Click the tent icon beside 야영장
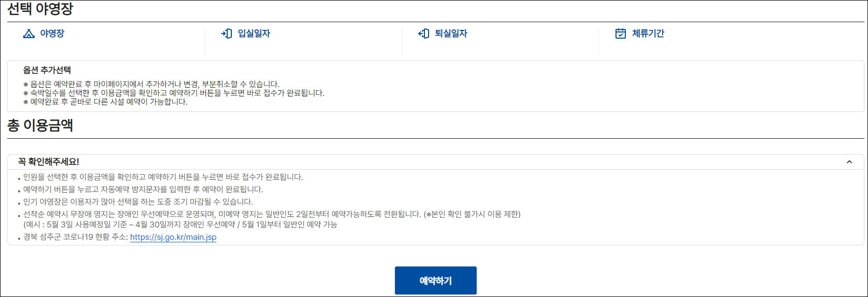 [29, 34]
